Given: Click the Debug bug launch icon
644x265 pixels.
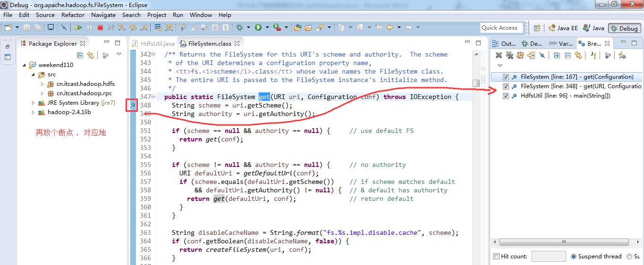Looking at the screenshot, I should (x=239, y=27).
